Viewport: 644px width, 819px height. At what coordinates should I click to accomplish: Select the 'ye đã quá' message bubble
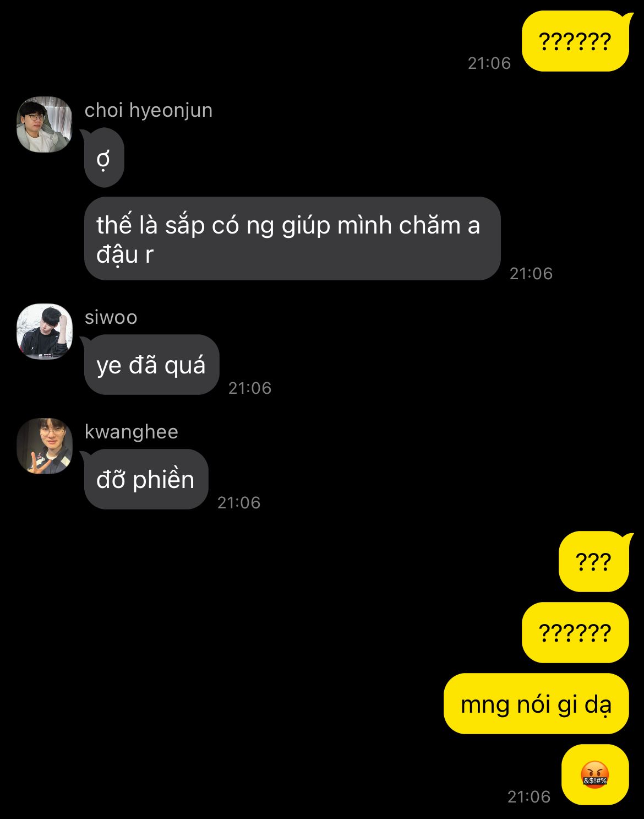point(151,365)
